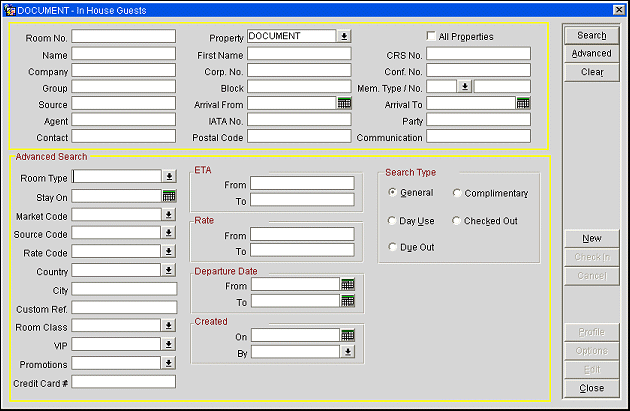Choose the Checked Out search type

[458, 220]
